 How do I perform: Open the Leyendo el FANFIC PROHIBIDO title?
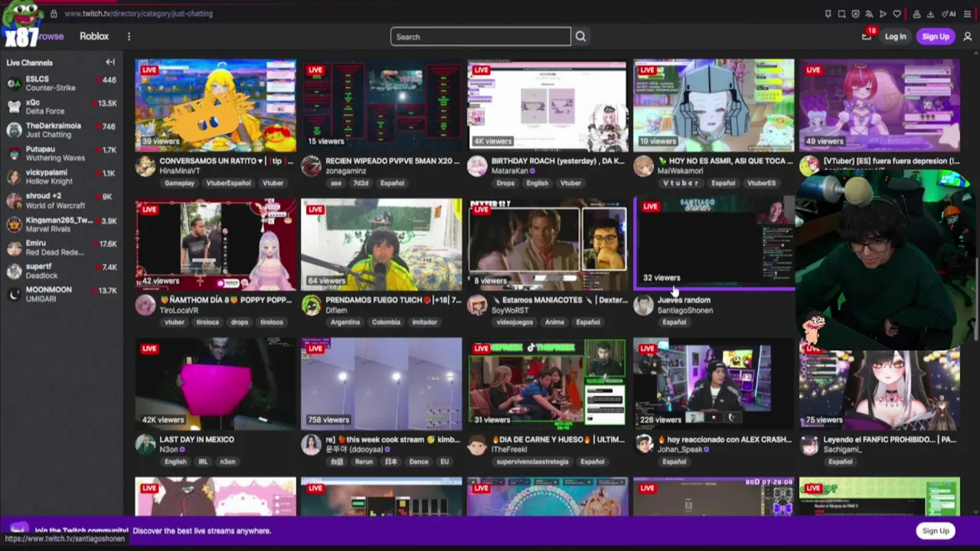pyautogui.click(x=890, y=440)
